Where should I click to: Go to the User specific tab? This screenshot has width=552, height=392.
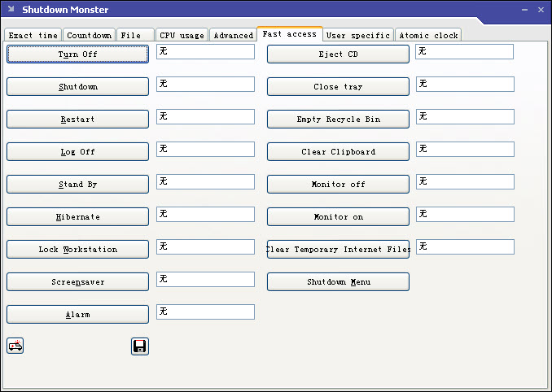(x=358, y=36)
